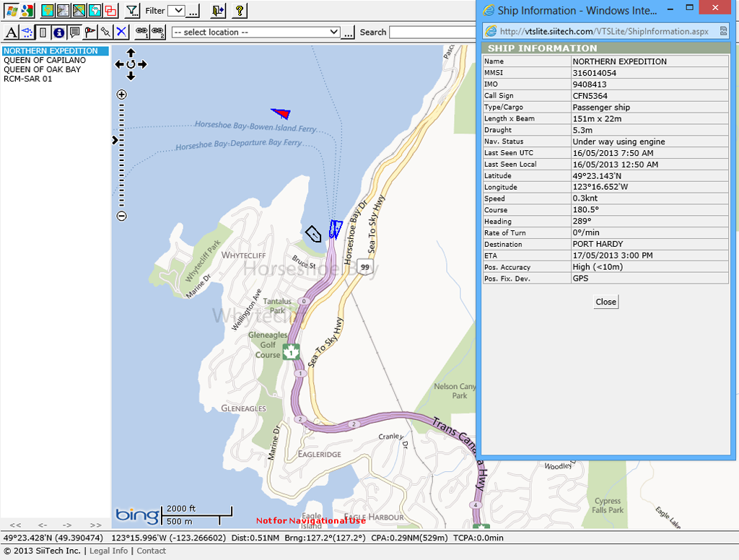The width and height of the screenshot is (739, 560).
Task: Pan the map right with the right arrow
Action: (x=142, y=64)
